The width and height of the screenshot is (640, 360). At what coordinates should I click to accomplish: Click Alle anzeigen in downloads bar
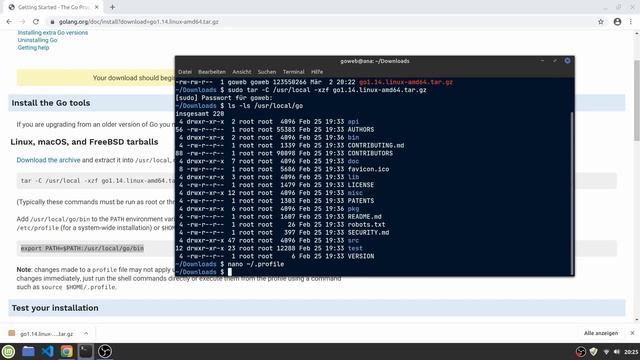pyautogui.click(x=600, y=333)
